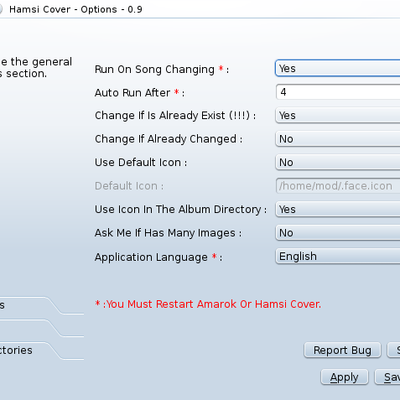The image size is (400, 400).
Task: Click the 'Ask Me If Has Many Images' label
Action: pyautogui.click(x=168, y=233)
